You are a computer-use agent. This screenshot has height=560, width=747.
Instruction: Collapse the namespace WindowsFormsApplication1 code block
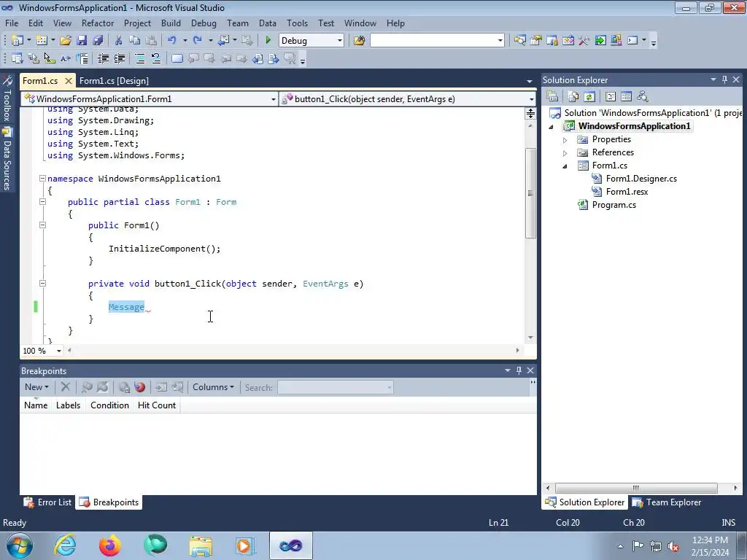click(42, 179)
